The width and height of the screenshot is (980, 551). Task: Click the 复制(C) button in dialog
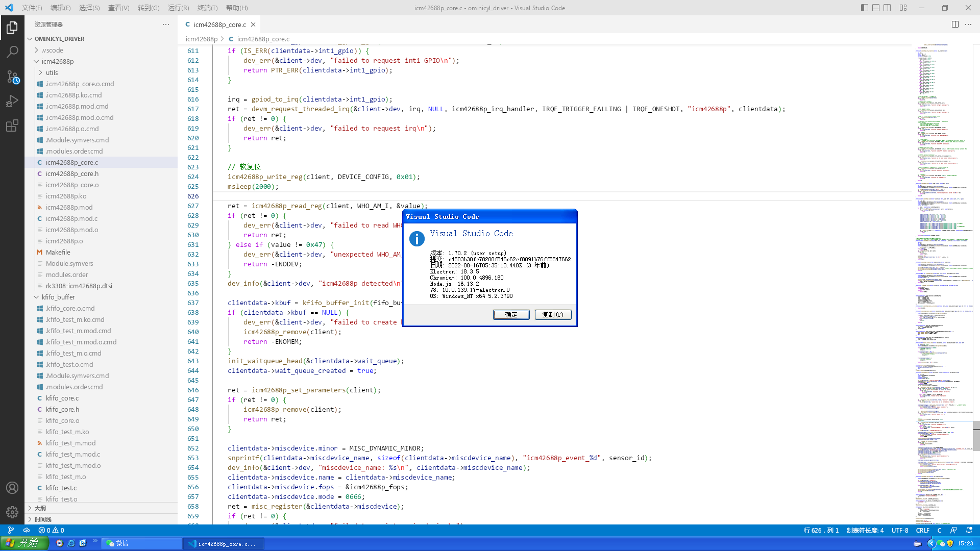click(553, 315)
